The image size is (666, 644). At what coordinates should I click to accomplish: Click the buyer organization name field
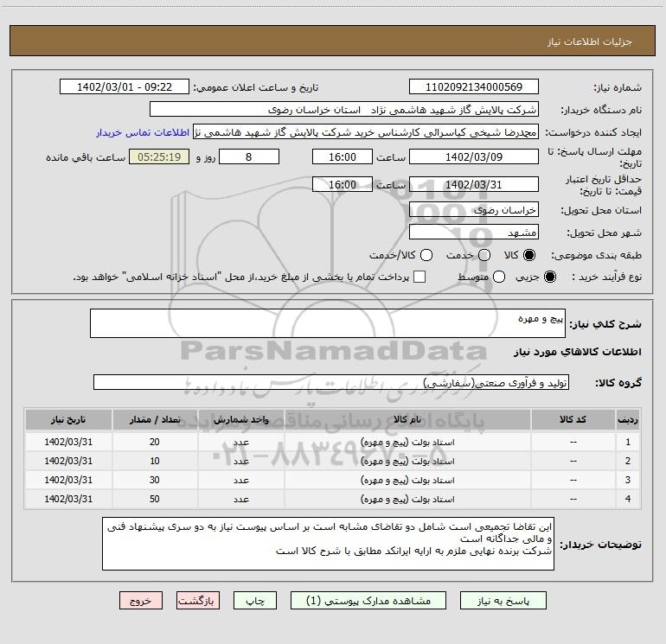[344, 110]
